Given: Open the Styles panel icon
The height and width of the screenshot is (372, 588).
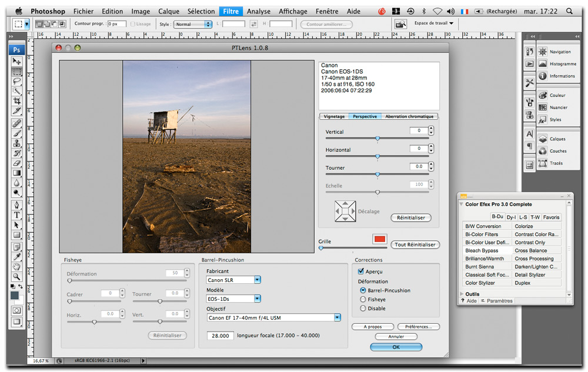Looking at the screenshot, I should (543, 119).
